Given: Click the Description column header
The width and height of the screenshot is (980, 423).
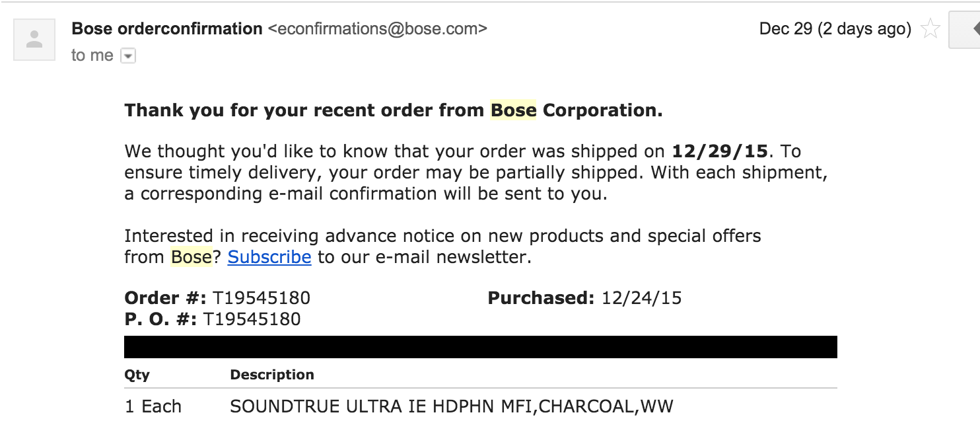Looking at the screenshot, I should [272, 375].
